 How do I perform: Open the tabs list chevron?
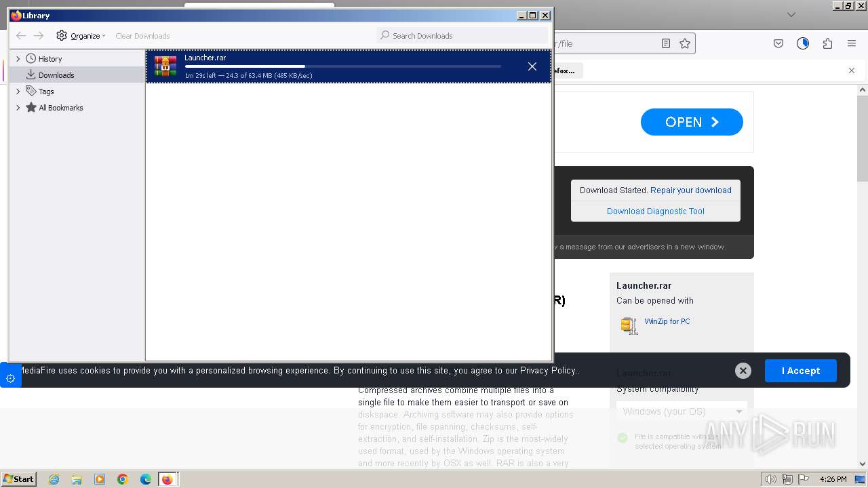791,14
